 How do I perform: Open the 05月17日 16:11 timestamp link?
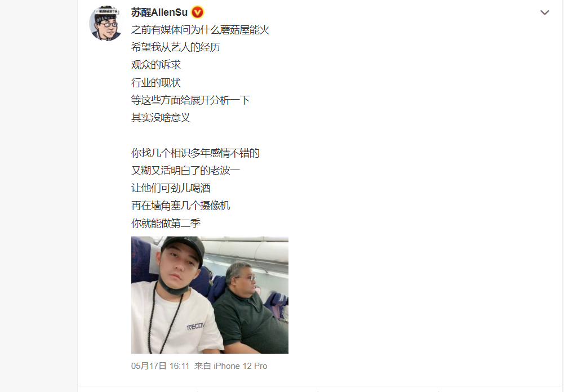click(x=160, y=366)
